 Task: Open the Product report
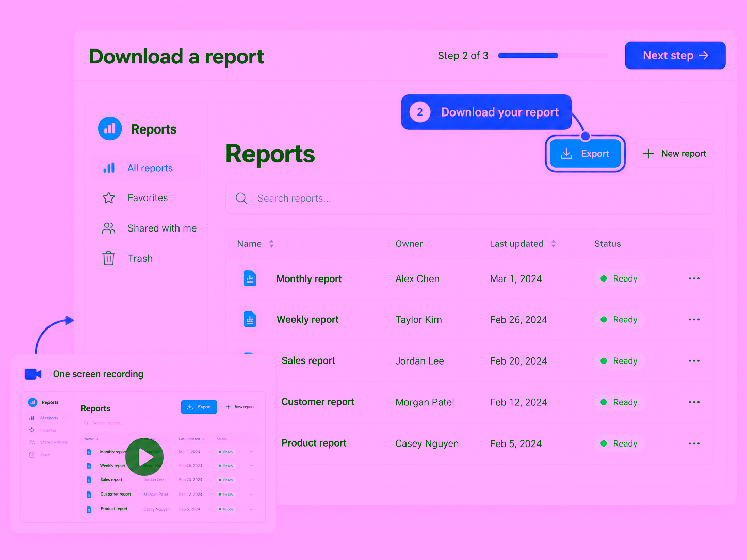point(314,443)
